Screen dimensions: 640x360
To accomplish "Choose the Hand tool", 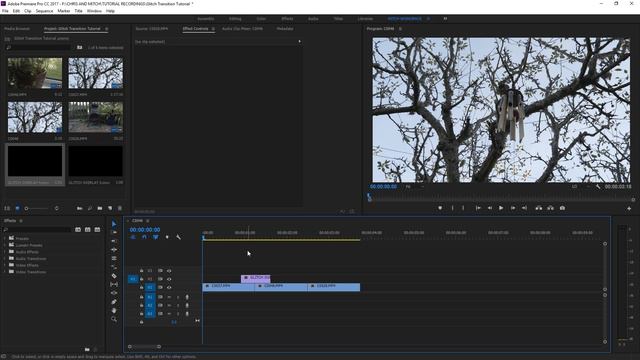I will (114, 311).
